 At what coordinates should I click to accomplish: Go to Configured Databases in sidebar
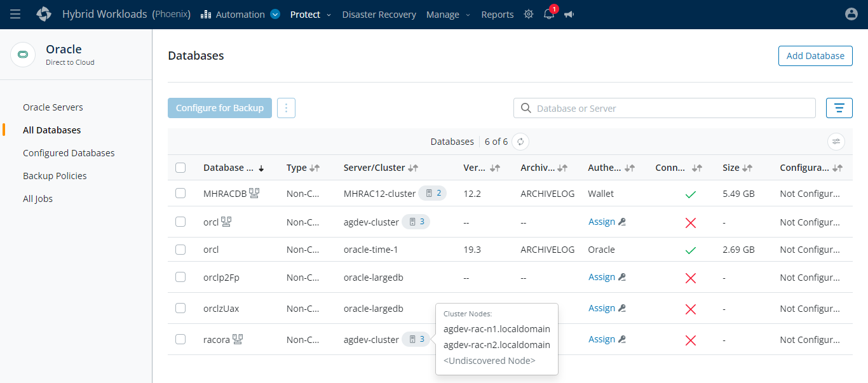[x=69, y=153]
